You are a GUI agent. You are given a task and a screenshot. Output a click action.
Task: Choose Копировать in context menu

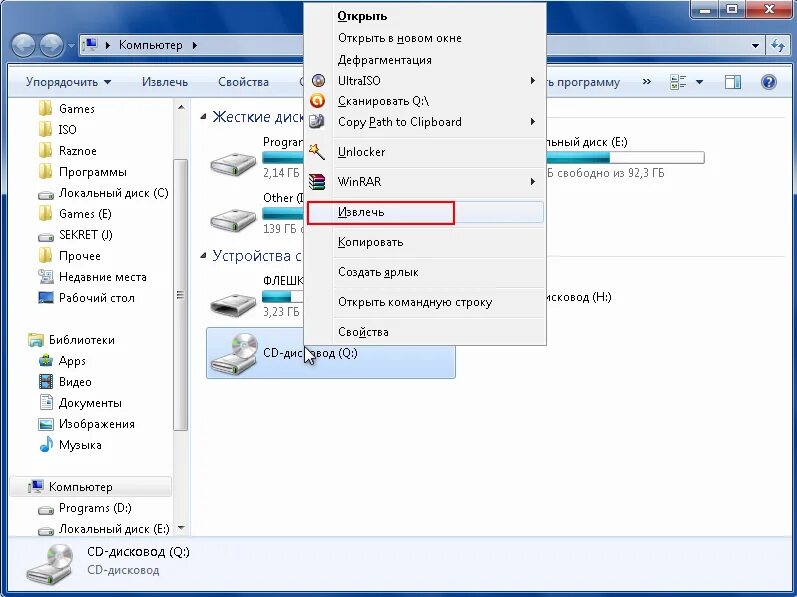coord(425,242)
